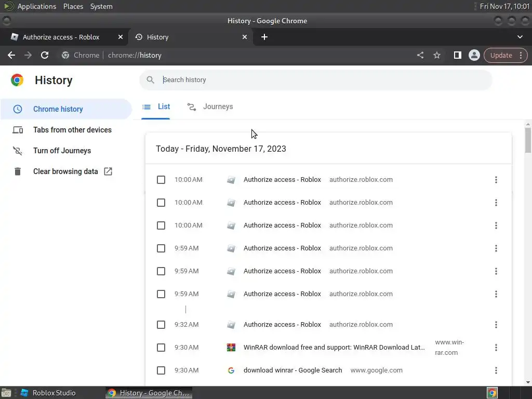Check the 9:32 AM Authorize access entry
Screen dimensions: 532x399
pos(161,325)
